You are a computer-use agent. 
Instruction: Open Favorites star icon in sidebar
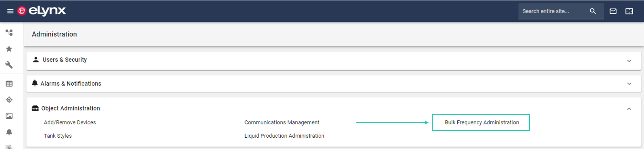9,49
